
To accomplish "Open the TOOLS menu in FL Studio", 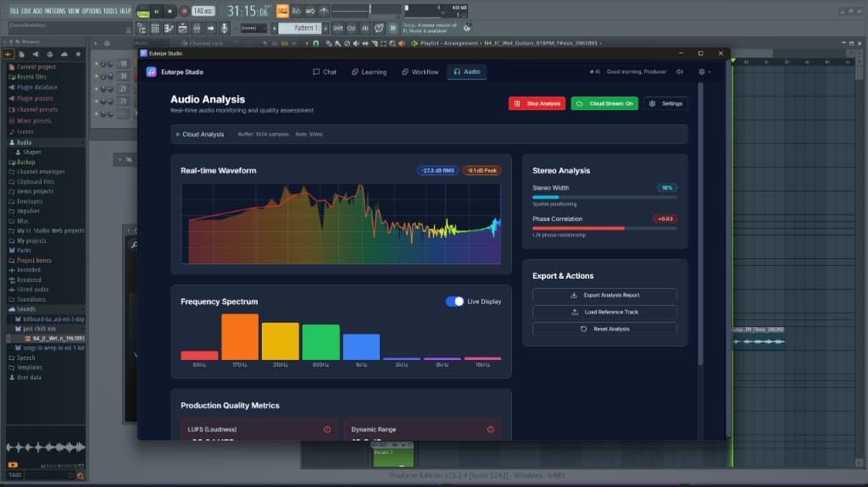I will tap(110, 11).
